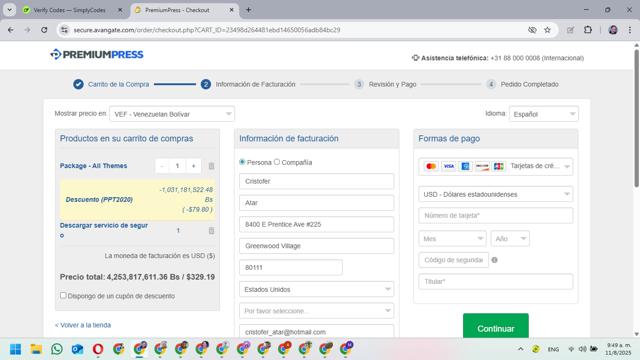Open Mostrar precio en currency dropdown
This screenshot has height=360, width=640.
(172, 114)
